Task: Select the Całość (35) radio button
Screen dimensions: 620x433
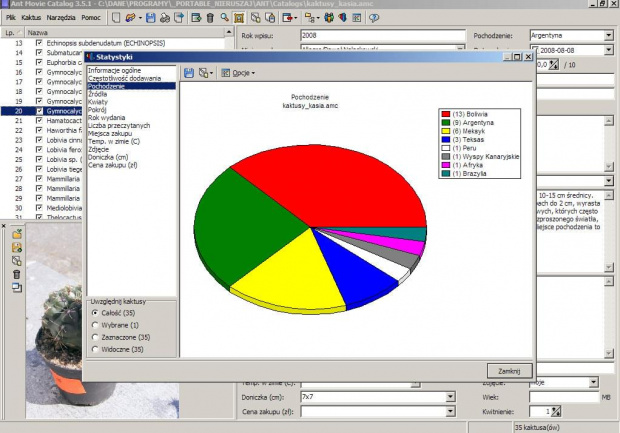Action: (x=95, y=313)
